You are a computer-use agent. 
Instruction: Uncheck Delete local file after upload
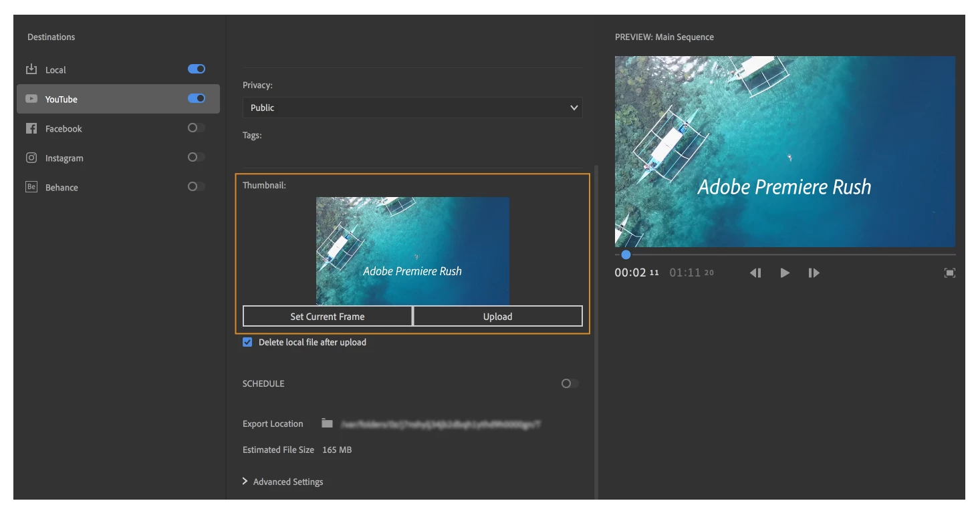pyautogui.click(x=247, y=342)
